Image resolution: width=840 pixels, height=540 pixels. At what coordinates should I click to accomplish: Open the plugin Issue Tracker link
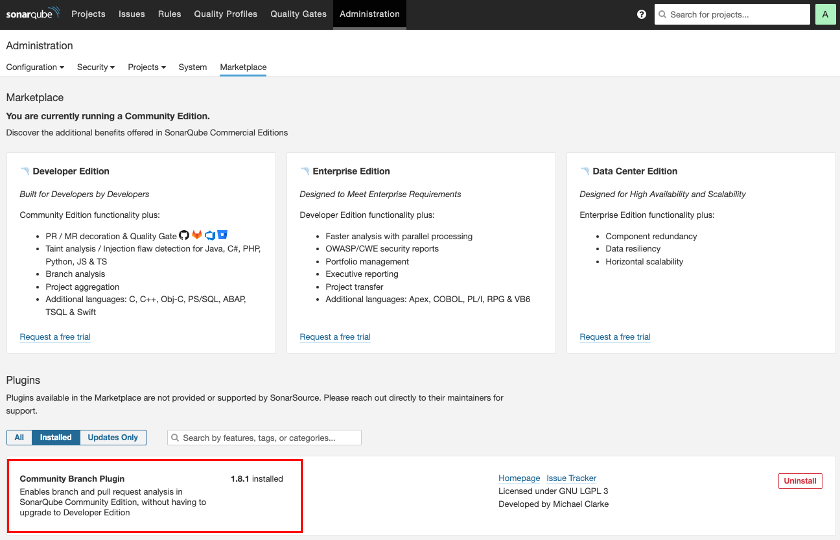tap(571, 478)
